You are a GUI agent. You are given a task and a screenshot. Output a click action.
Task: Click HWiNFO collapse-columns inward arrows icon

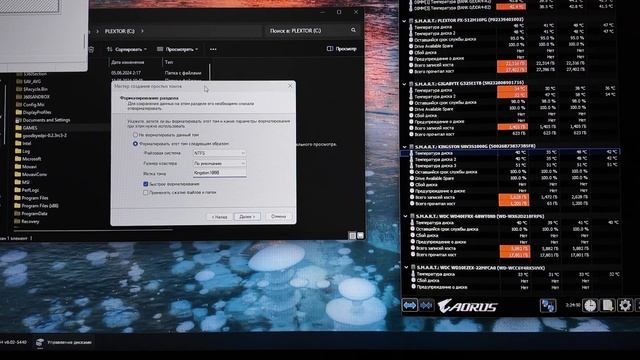point(427,305)
